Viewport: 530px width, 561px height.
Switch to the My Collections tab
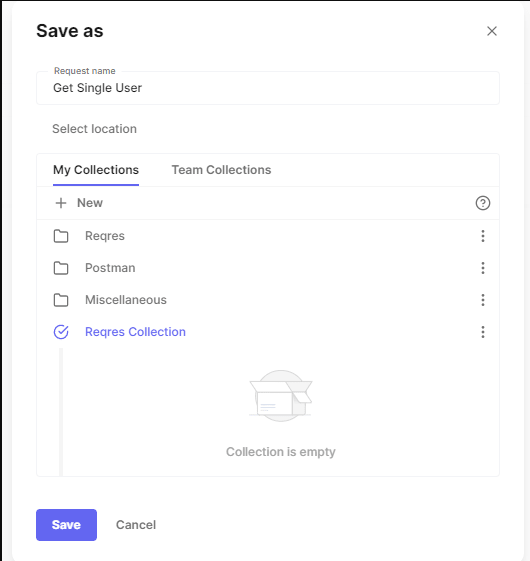coord(96,170)
